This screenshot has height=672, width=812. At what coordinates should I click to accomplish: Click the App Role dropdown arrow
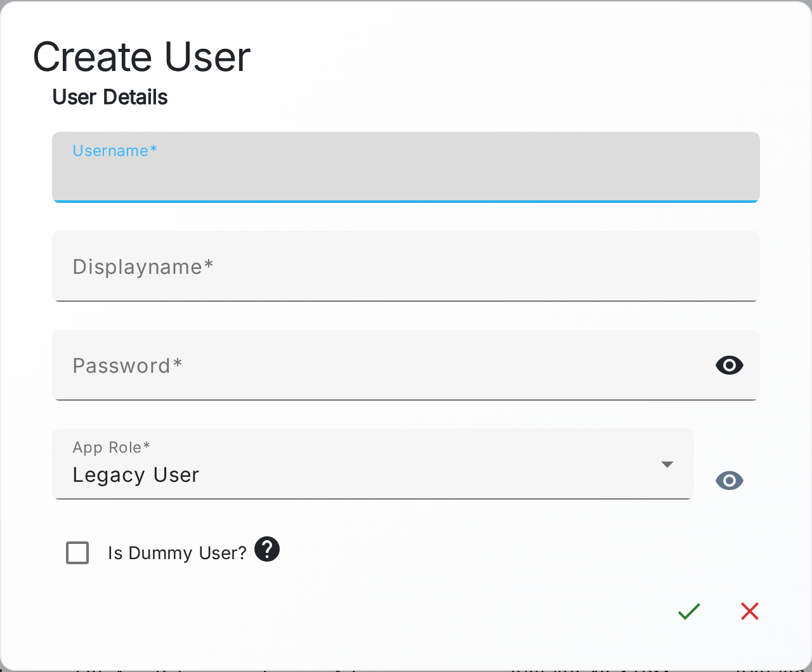point(667,465)
